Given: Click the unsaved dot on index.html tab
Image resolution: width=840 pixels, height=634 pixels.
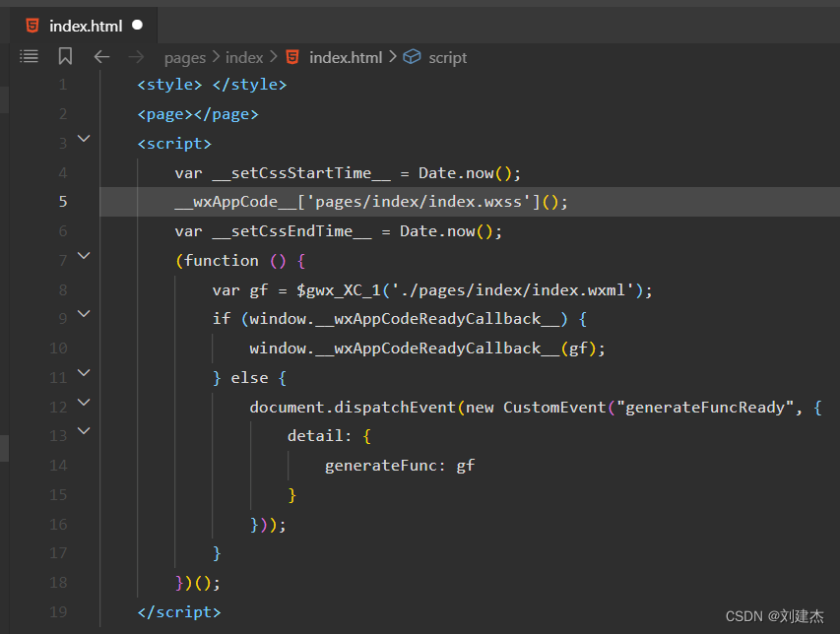Looking at the screenshot, I should (137, 25).
